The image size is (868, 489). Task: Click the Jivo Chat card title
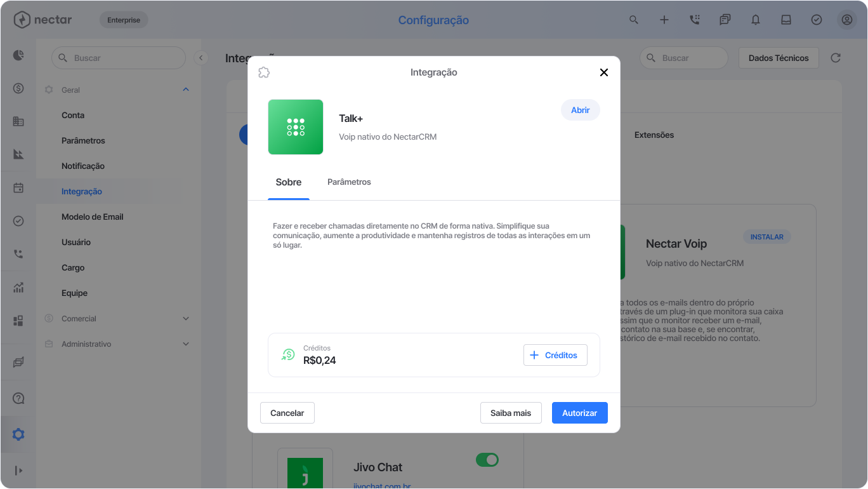378,467
